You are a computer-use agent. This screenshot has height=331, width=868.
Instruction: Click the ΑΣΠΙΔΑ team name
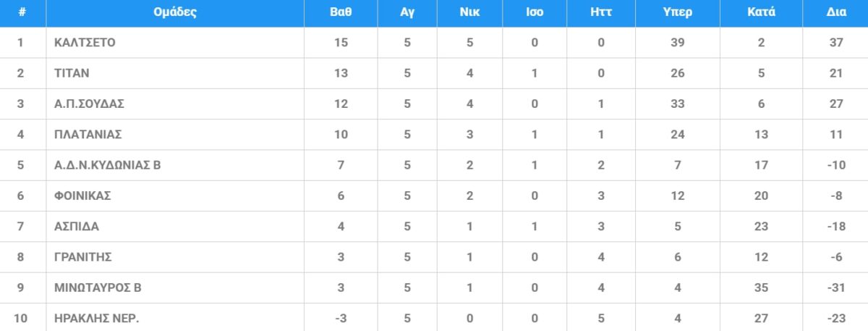click(x=77, y=226)
